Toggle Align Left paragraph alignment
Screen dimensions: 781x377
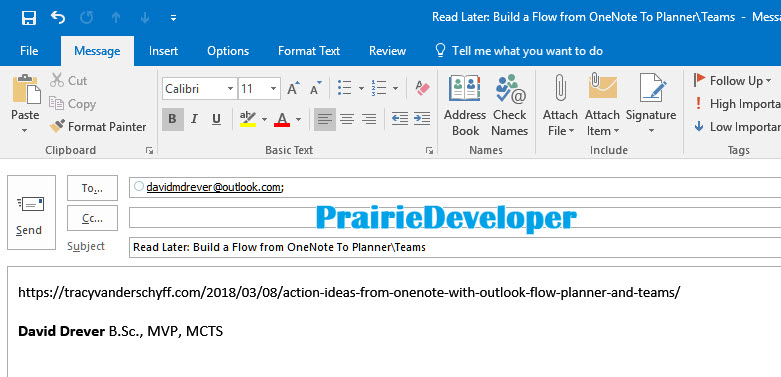tap(325, 119)
